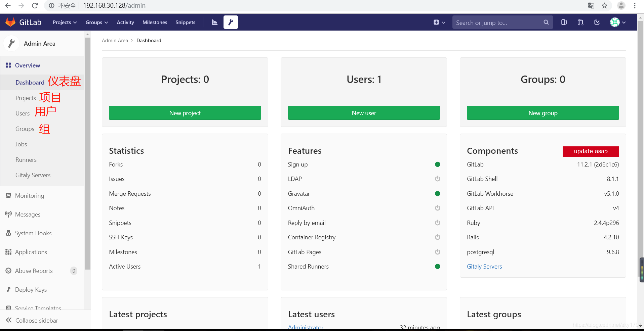Click the Container Registry power indicator

point(437,237)
